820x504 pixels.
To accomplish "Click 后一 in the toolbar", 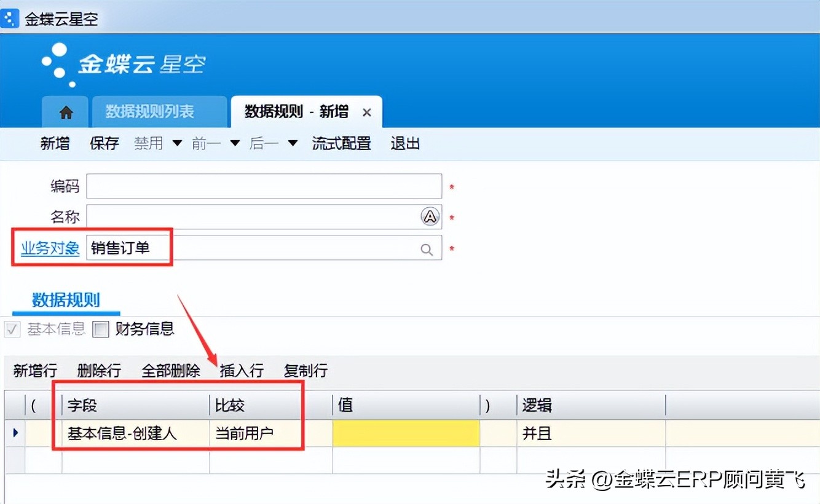I will click(x=264, y=144).
